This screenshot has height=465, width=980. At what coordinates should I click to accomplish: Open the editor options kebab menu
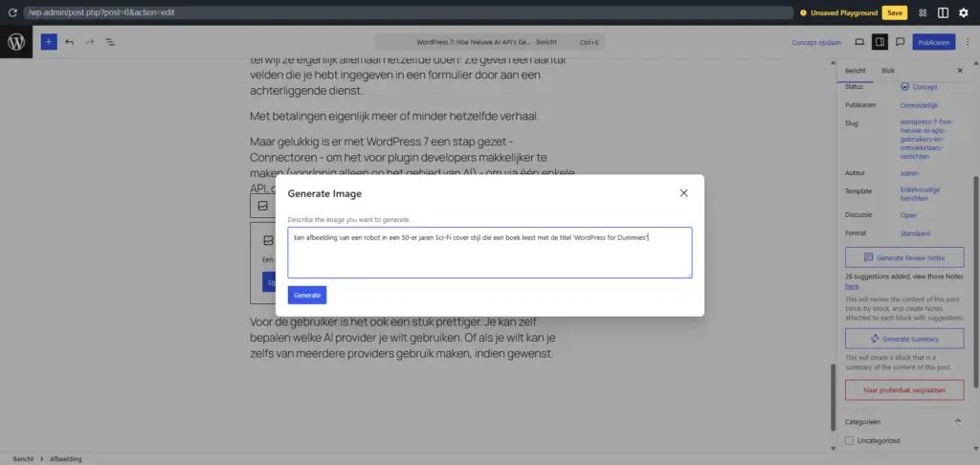click(x=968, y=42)
